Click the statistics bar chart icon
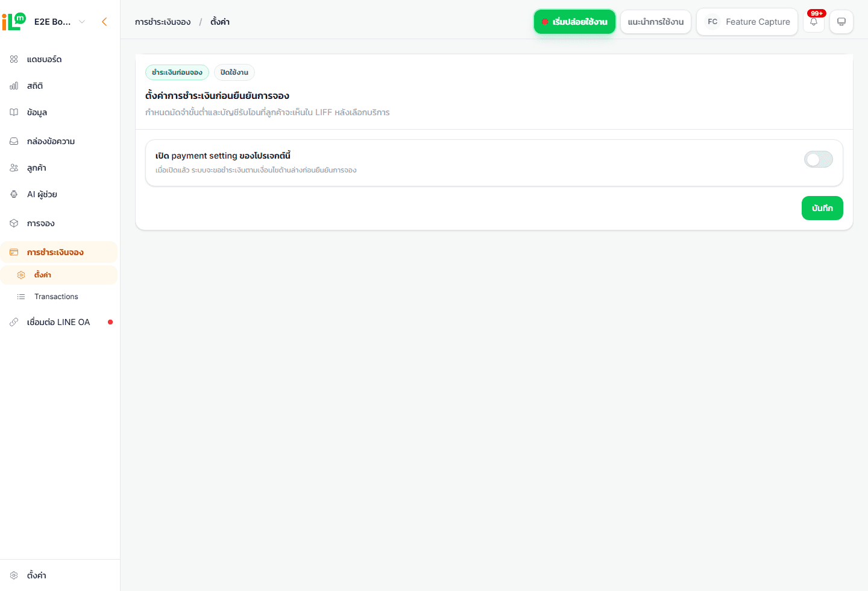The height and width of the screenshot is (591, 868). 14,86
